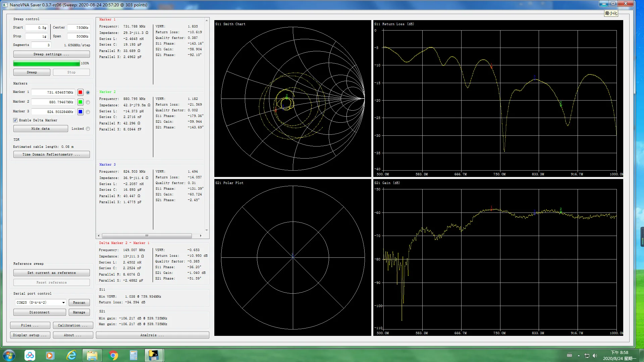Open the media player taskbar icon
The image size is (644, 362).
pos(50,355)
